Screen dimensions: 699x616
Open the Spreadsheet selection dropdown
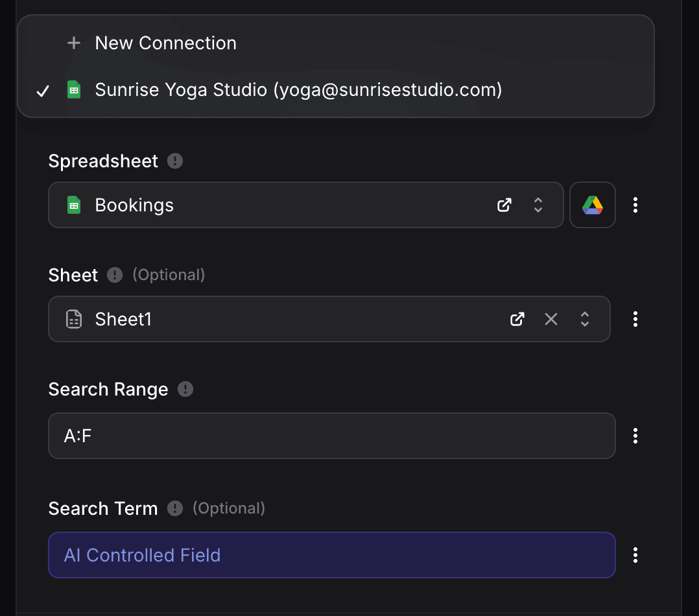click(x=538, y=205)
